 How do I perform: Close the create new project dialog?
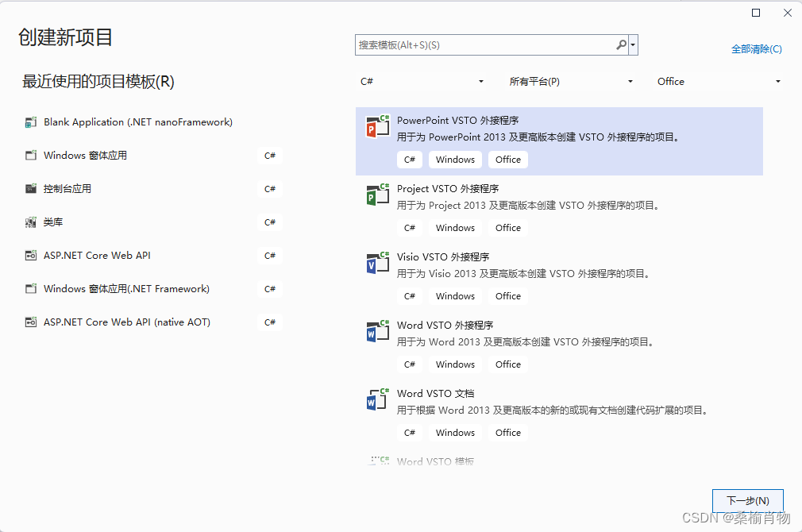(787, 13)
